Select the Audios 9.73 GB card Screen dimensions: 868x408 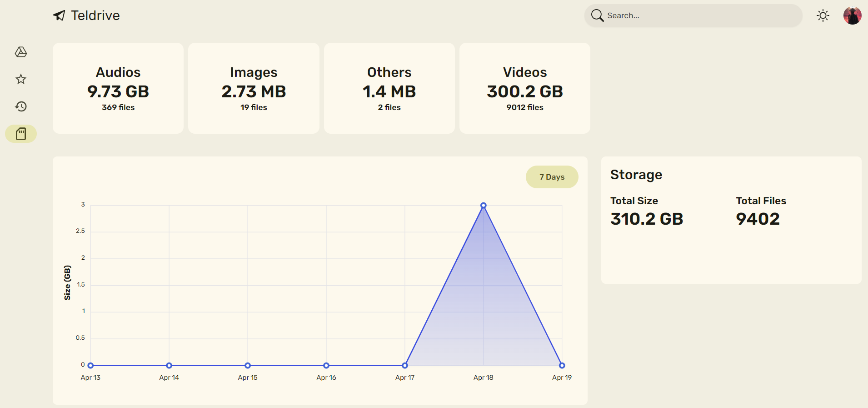click(118, 88)
